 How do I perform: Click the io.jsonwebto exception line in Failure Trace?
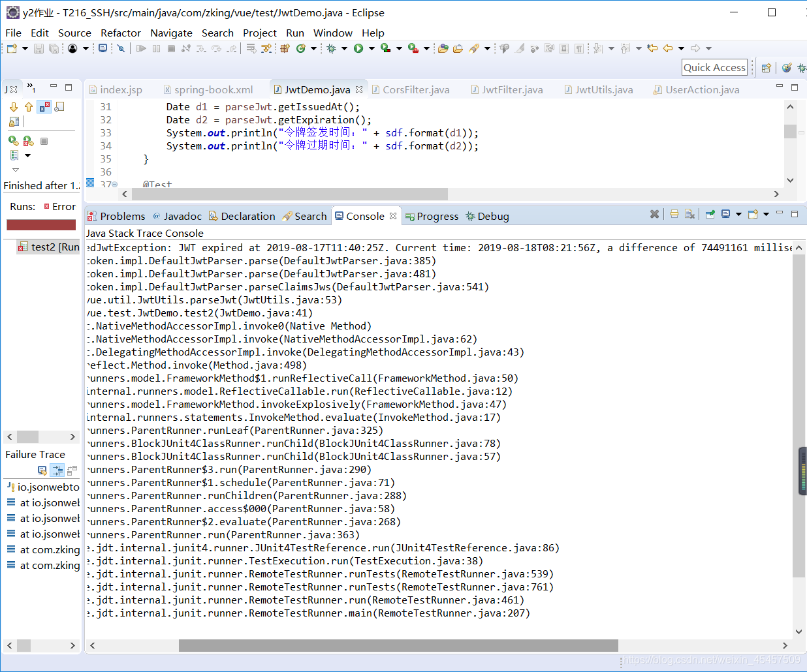coord(43,487)
